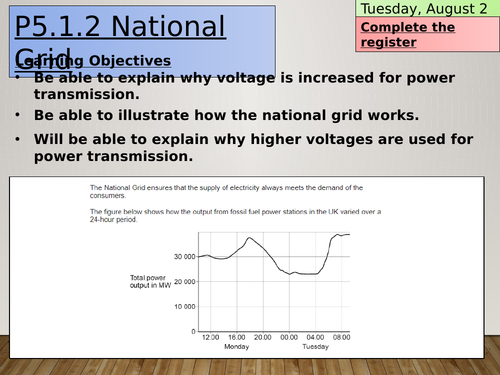Select the Tuesday, August 2 date box

pyautogui.click(x=428, y=9)
